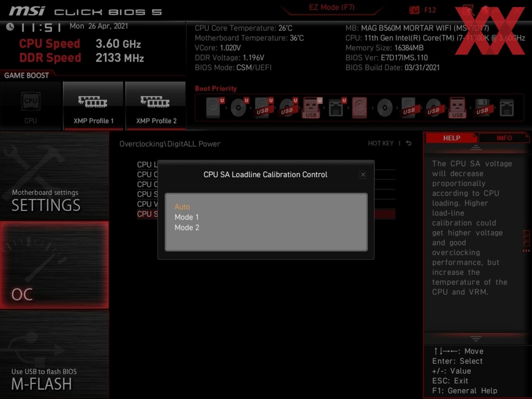Choose Mode 2 for loadline calibration

(187, 228)
